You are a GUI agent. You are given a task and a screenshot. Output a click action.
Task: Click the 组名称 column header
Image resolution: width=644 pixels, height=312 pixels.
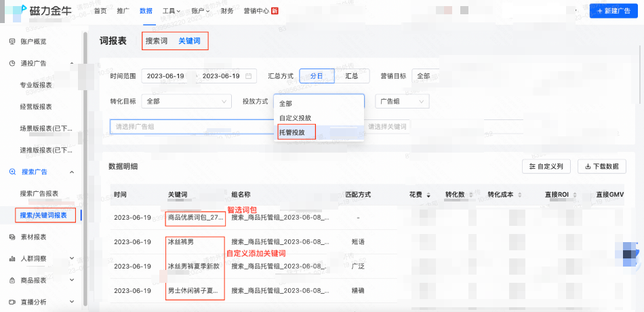(241, 195)
